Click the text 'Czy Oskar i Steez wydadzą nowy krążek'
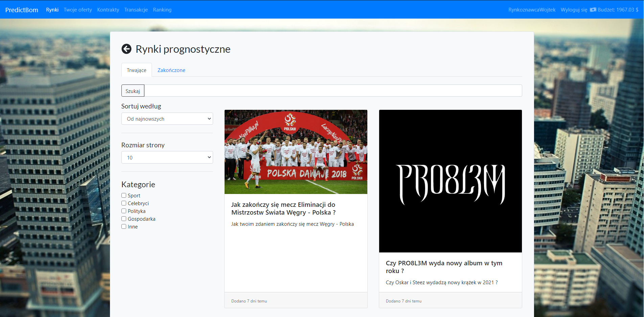The image size is (644, 317). 442,283
